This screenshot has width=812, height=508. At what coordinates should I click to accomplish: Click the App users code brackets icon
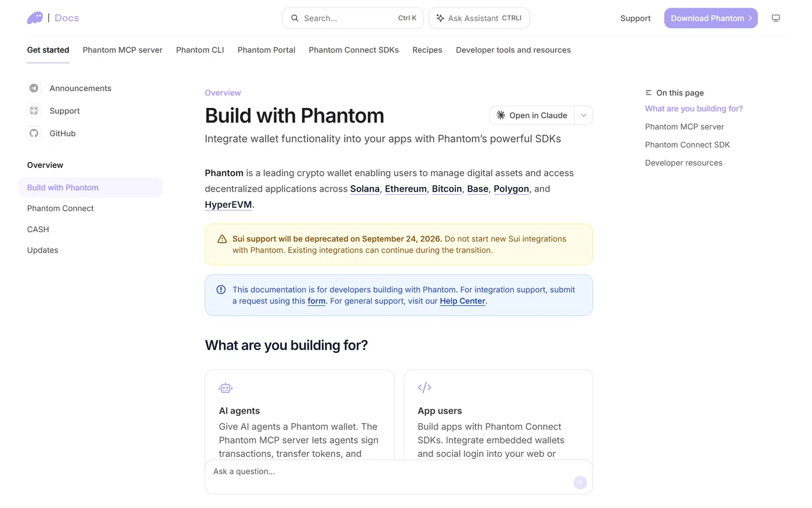[425, 387]
